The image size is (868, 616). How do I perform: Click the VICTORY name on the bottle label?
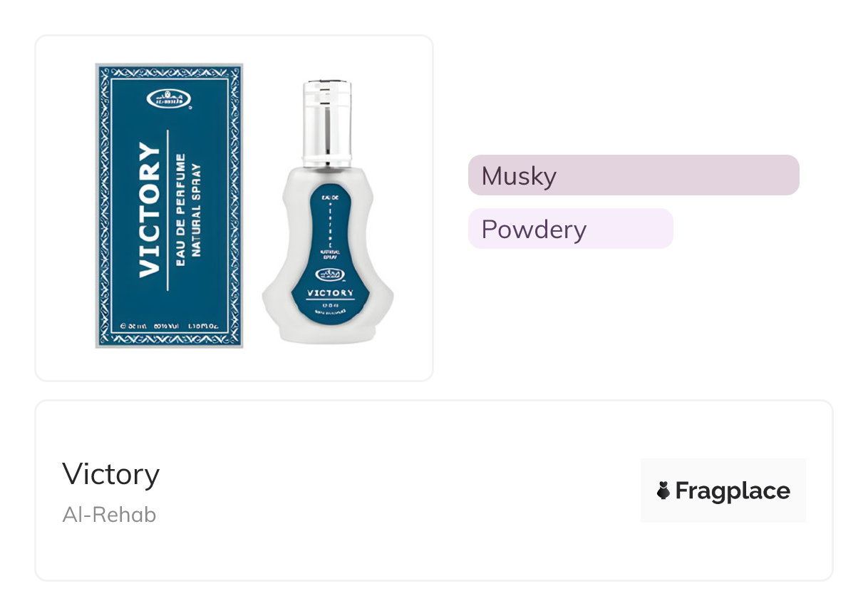(329, 293)
